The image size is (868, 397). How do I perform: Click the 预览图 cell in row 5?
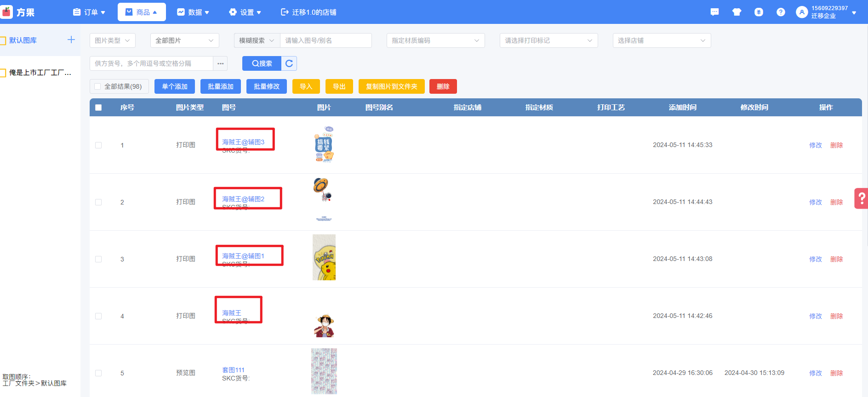[x=186, y=373]
